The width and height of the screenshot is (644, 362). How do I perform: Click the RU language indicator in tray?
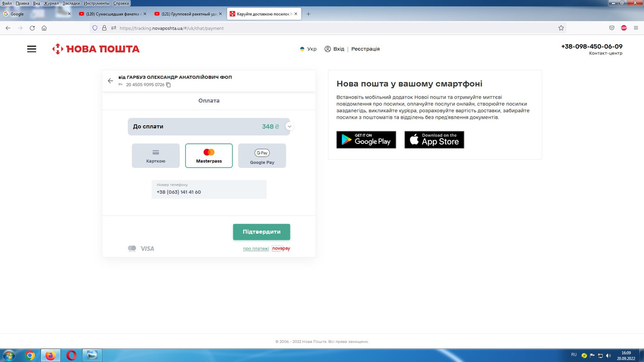click(574, 355)
